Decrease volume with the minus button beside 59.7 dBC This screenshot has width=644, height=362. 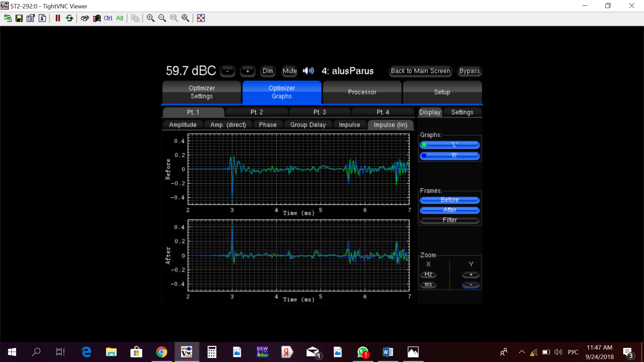pos(227,71)
